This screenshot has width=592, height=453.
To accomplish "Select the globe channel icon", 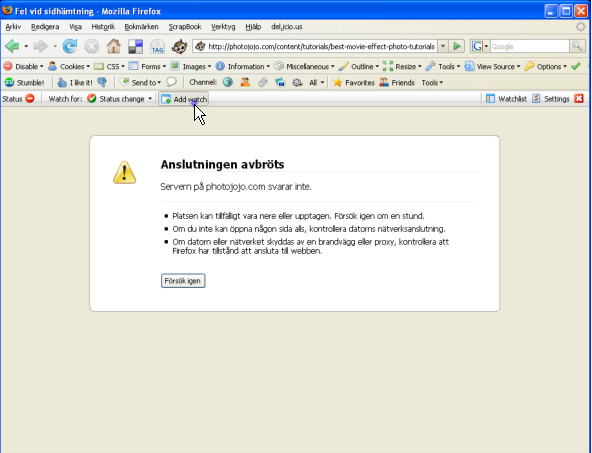I will (x=228, y=82).
